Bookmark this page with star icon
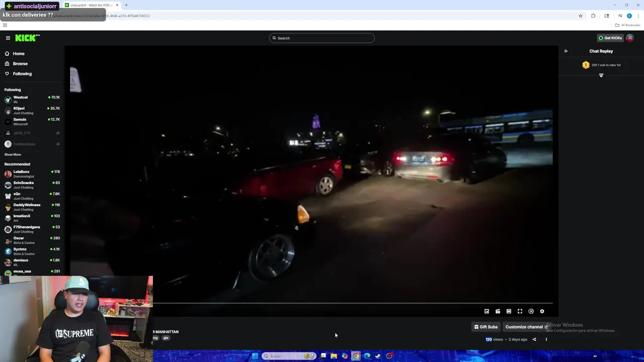The width and height of the screenshot is (644, 362). pyautogui.click(x=580, y=16)
